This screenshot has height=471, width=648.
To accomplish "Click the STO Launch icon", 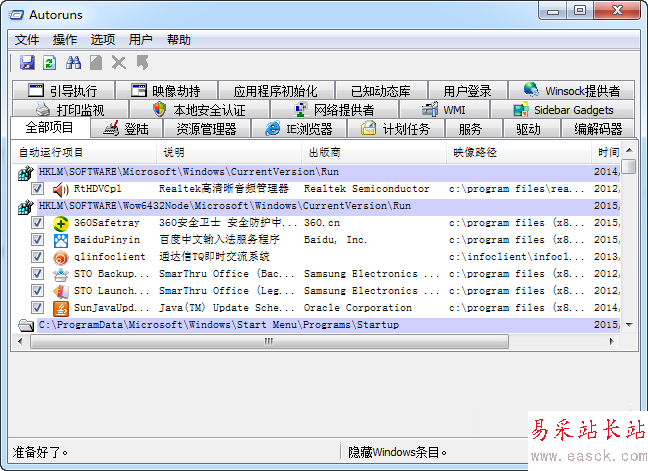I will pos(61,291).
